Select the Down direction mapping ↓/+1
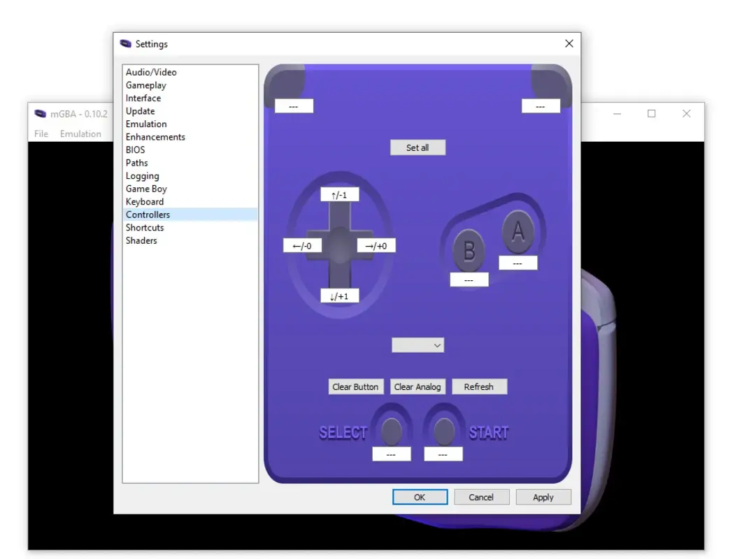 341,296
